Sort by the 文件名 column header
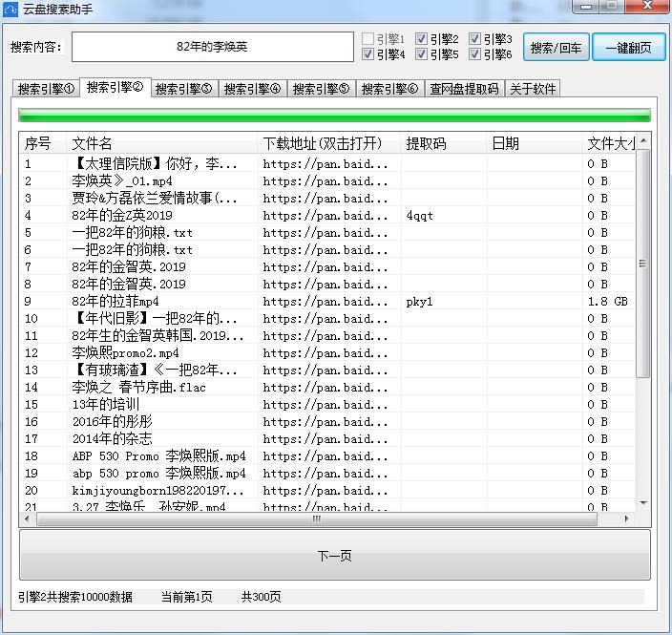672x635 pixels. point(162,143)
